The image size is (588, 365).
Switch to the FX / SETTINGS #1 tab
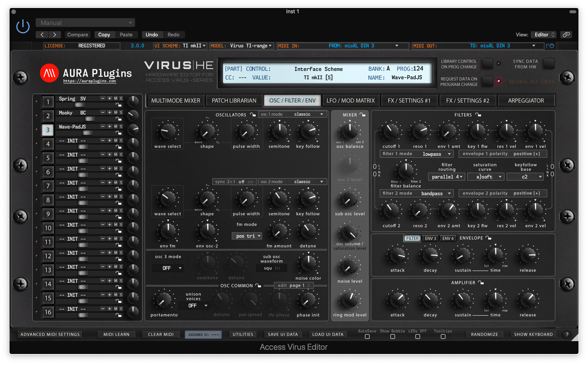409,100
